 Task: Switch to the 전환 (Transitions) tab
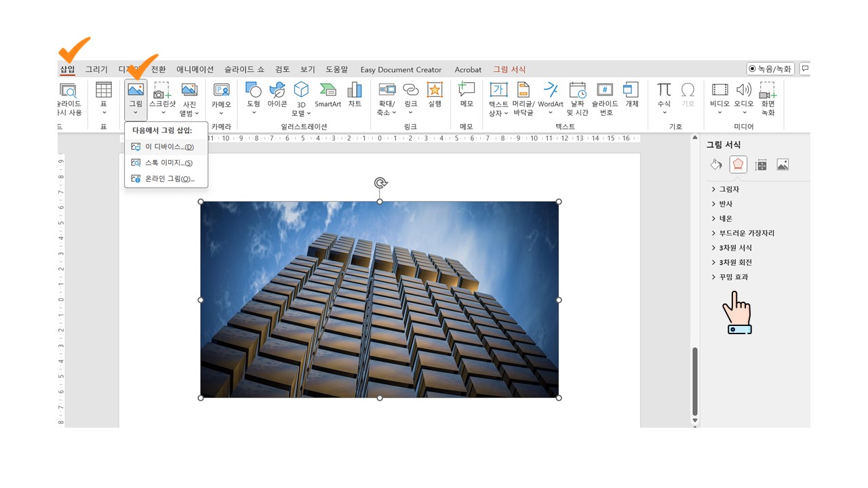[x=158, y=69]
